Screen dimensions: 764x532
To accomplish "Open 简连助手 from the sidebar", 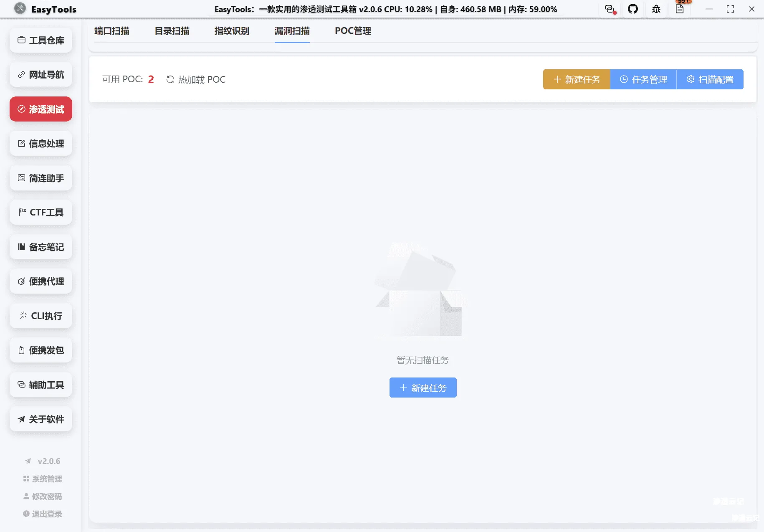I will pyautogui.click(x=40, y=178).
